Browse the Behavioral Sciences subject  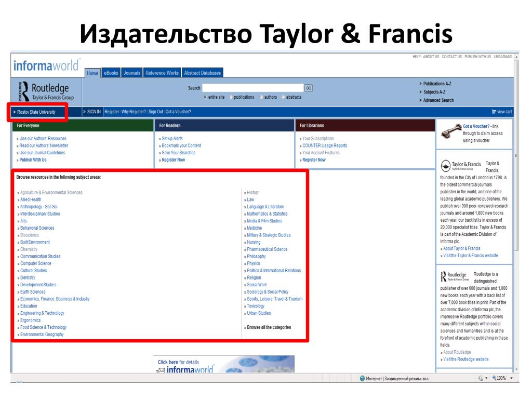pos(37,228)
